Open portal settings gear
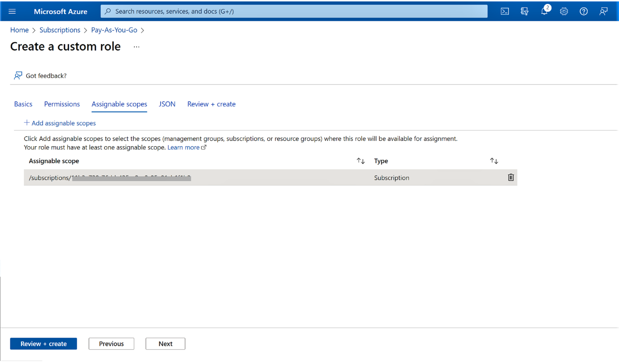619x364 pixels. [564, 11]
